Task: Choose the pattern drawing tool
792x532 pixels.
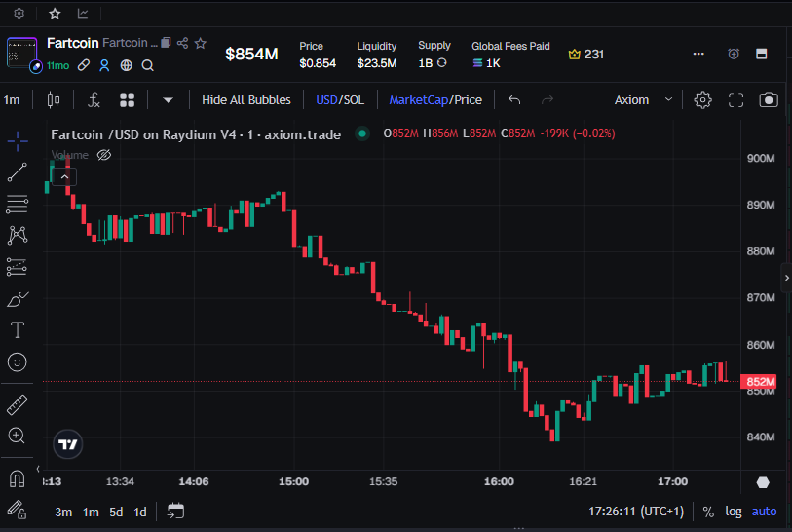Action: tap(18, 235)
